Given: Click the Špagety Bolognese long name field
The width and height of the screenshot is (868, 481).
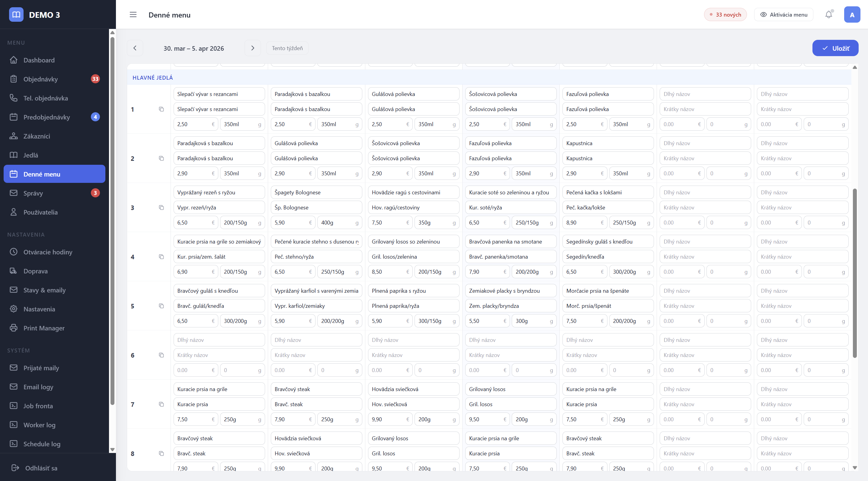Looking at the screenshot, I should (316, 192).
